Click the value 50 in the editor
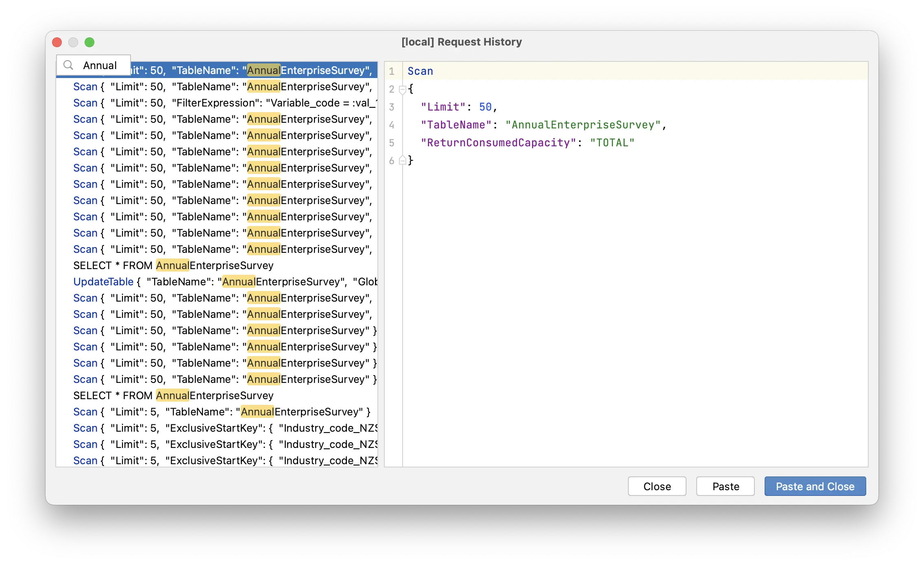 (x=485, y=107)
